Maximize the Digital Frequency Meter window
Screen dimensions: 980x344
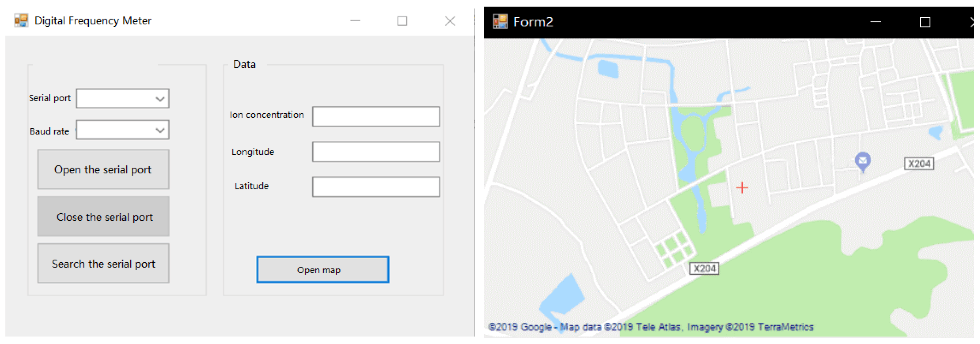click(402, 21)
